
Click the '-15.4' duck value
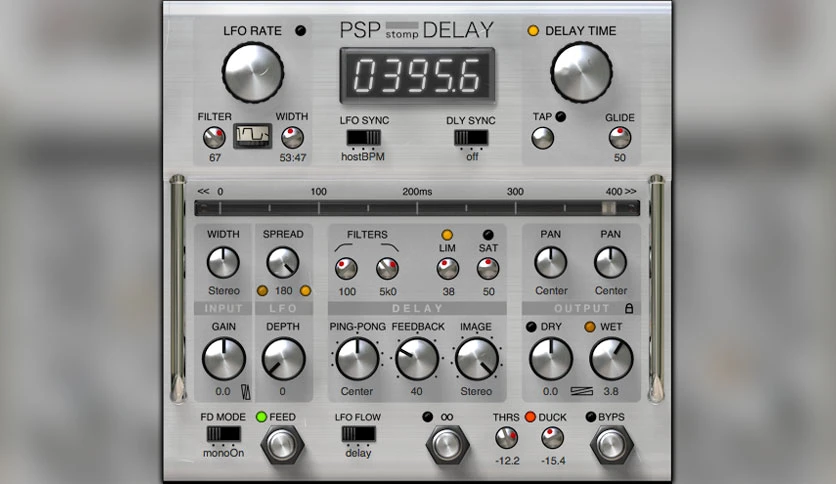[553, 461]
